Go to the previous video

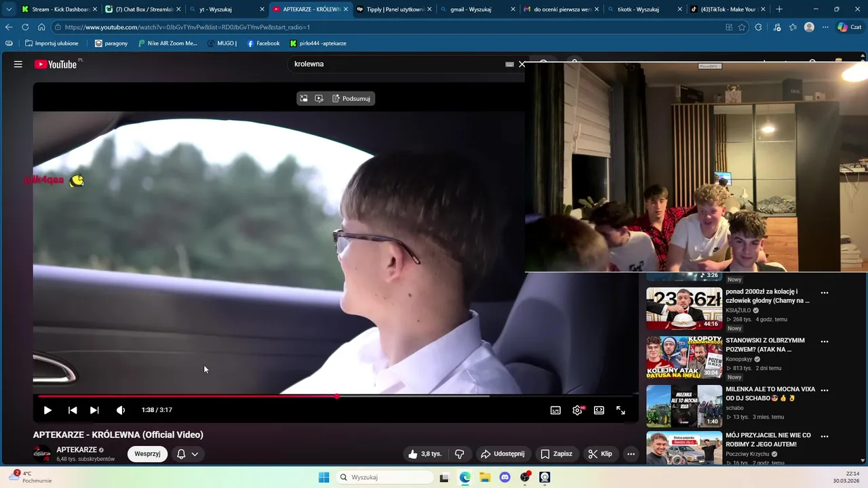pyautogui.click(x=73, y=410)
